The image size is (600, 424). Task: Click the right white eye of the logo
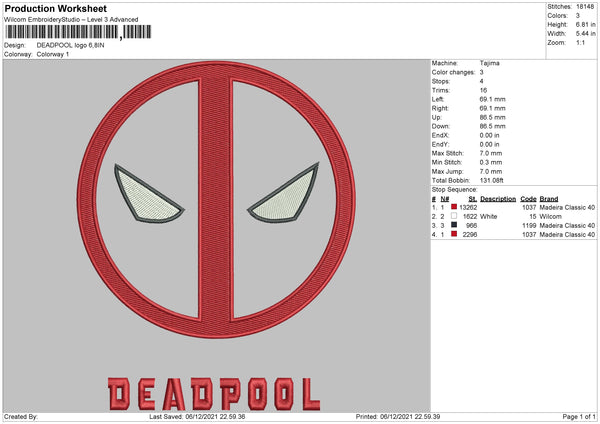point(284,193)
